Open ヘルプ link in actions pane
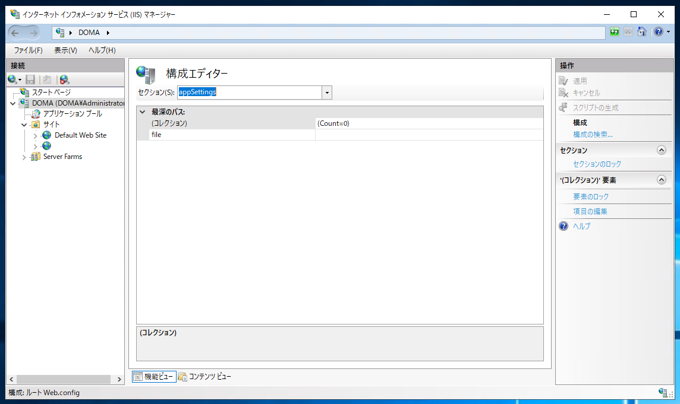680x404 pixels. (582, 226)
